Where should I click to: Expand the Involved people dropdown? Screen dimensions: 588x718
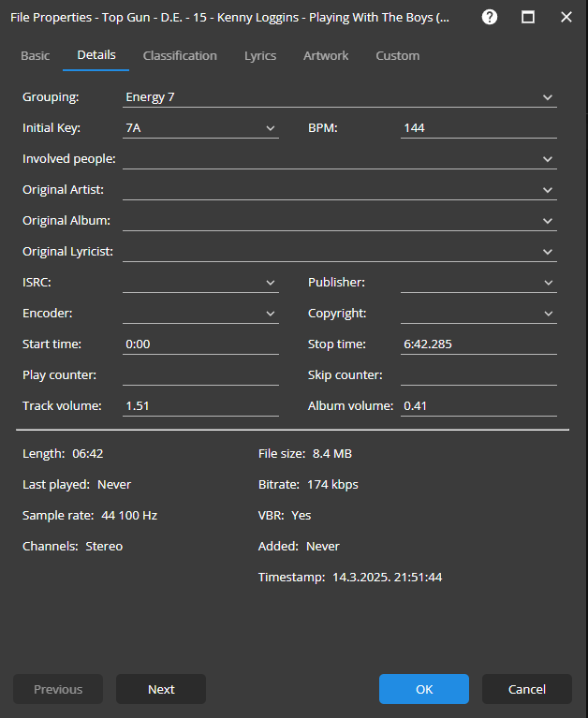point(548,159)
